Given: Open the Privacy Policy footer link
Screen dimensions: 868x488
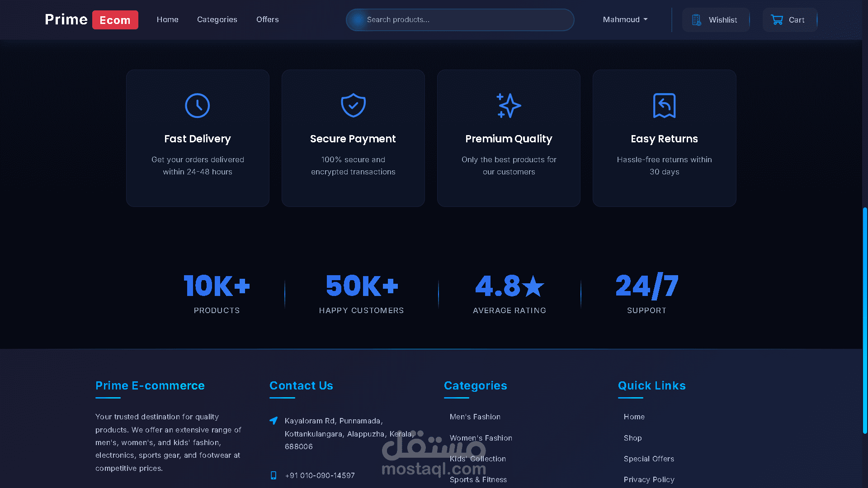Looking at the screenshot, I should coord(649,479).
